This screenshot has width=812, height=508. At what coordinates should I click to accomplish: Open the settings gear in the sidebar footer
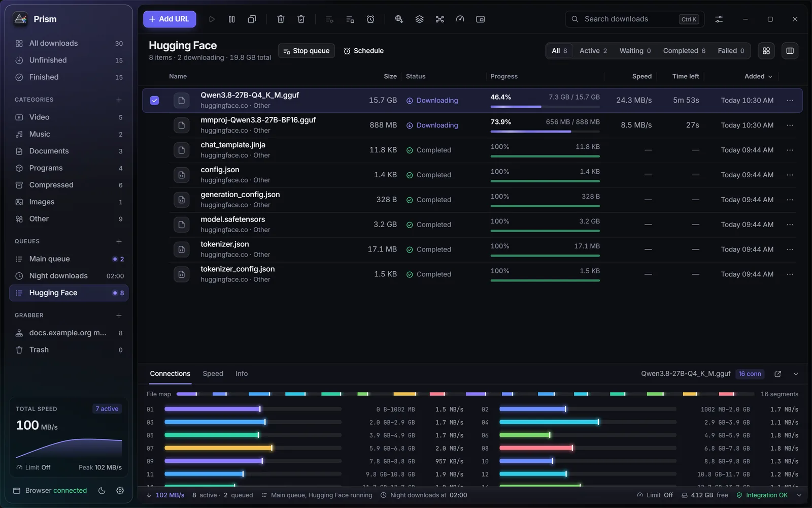click(x=120, y=490)
